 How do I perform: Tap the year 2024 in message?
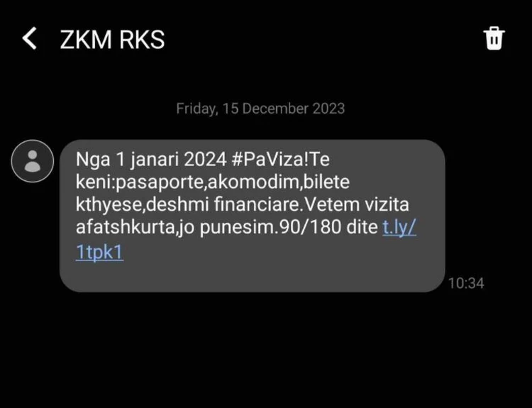click(205, 159)
